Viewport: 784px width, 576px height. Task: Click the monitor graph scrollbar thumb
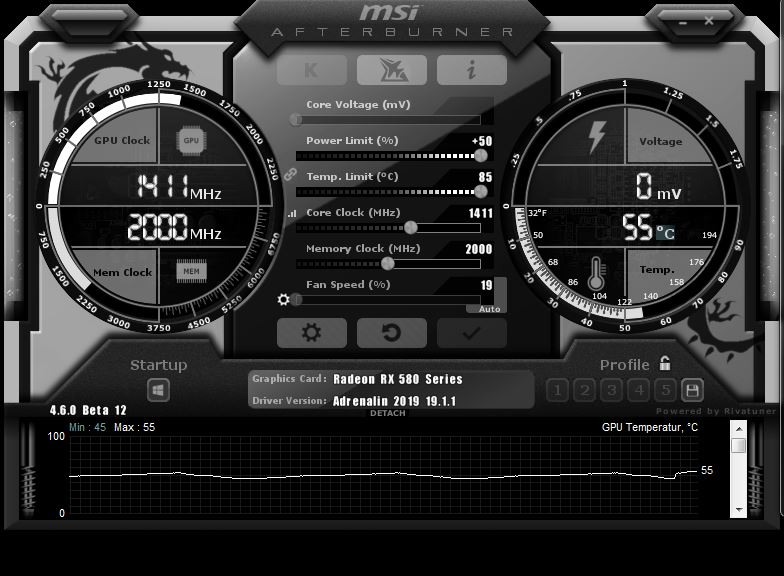[x=738, y=446]
